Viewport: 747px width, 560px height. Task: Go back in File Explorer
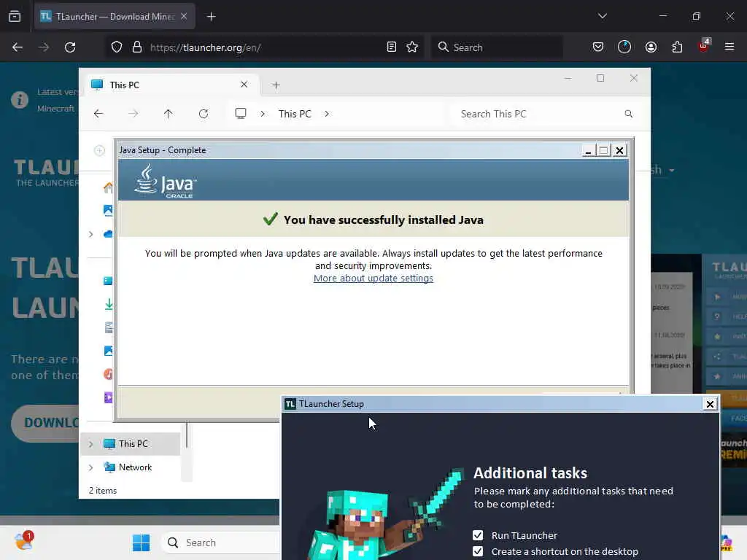pyautogui.click(x=98, y=114)
